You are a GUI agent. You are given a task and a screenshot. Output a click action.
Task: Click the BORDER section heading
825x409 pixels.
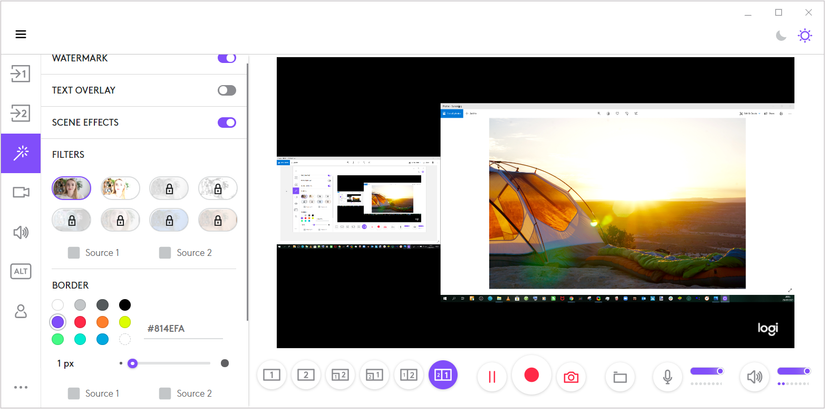(71, 285)
